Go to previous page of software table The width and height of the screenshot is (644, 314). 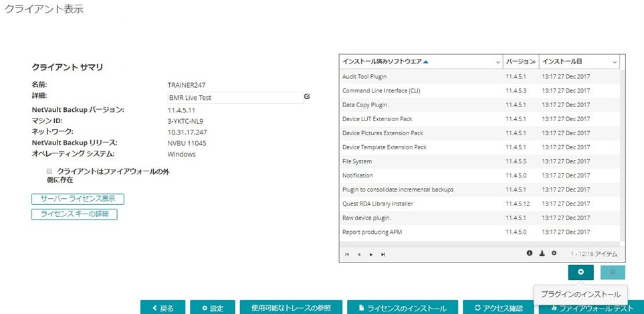359,254
